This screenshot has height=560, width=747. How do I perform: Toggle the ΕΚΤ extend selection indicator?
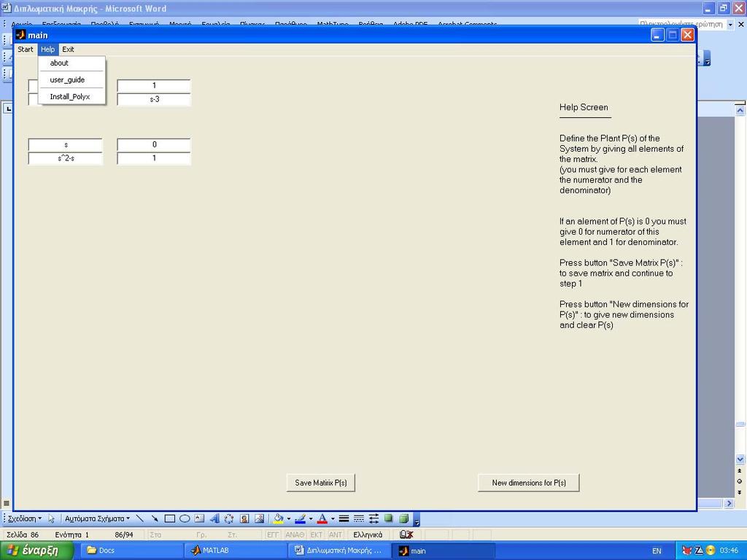click(317, 534)
